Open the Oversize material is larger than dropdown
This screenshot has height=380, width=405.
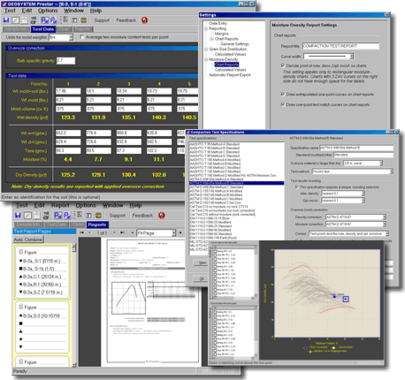[381, 163]
